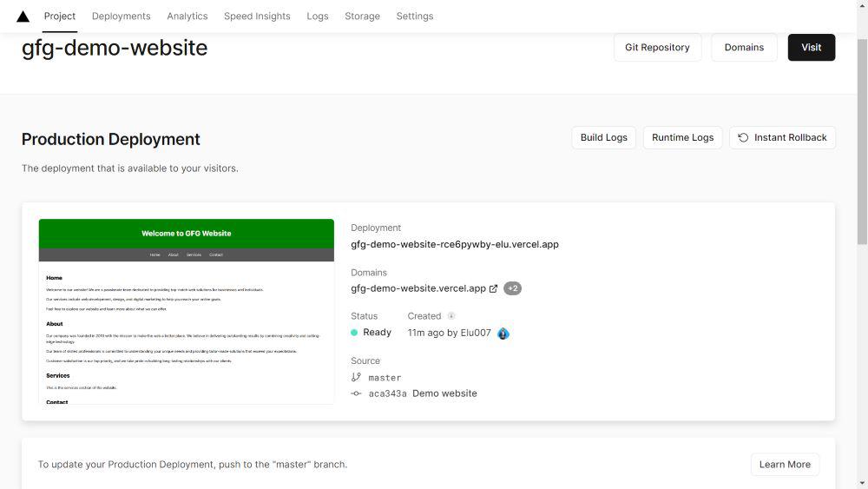The height and width of the screenshot is (489, 868).
Task: Click the Vercel triangle logo
Action: [23, 17]
